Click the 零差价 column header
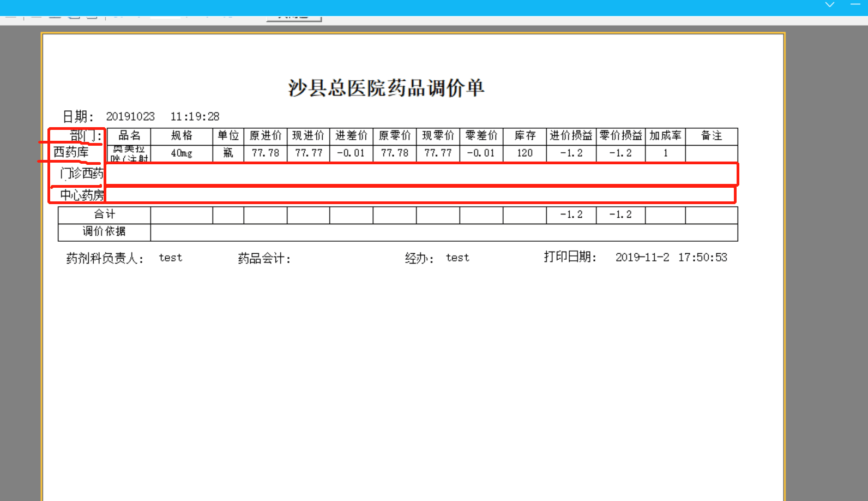This screenshot has height=501, width=868. pos(481,136)
